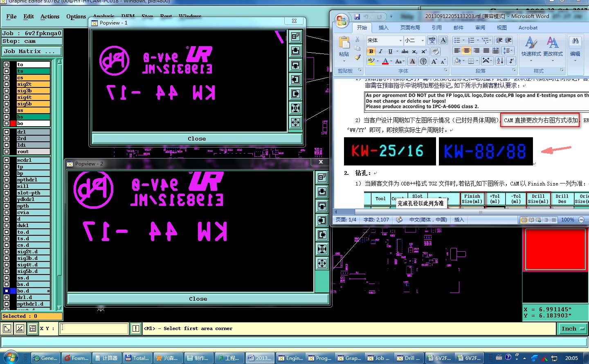The height and width of the screenshot is (364, 589).
Task: Toggle checkbox for layer 'slot-pth'
Action: (x=7, y=193)
